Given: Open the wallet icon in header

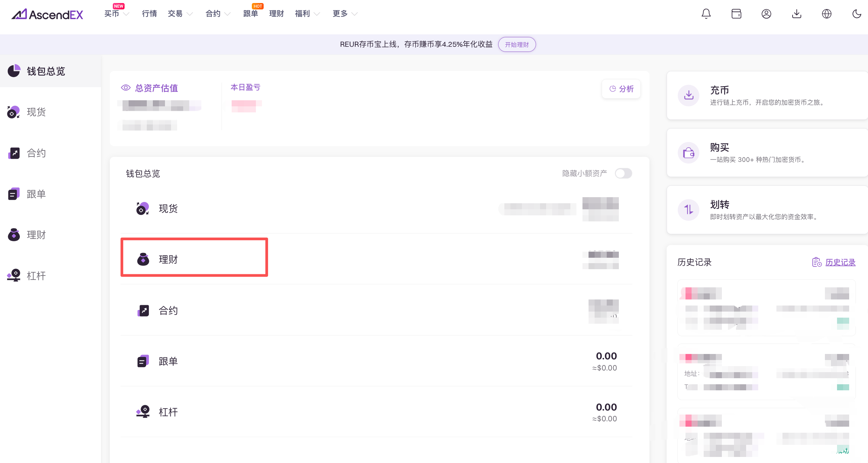Looking at the screenshot, I should [736, 14].
